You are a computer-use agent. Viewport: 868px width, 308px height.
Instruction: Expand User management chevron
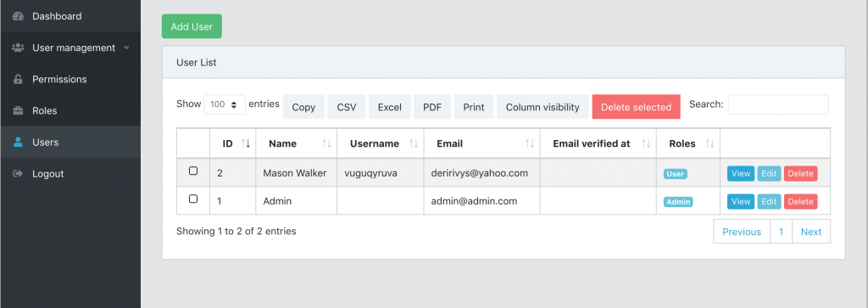(127, 48)
